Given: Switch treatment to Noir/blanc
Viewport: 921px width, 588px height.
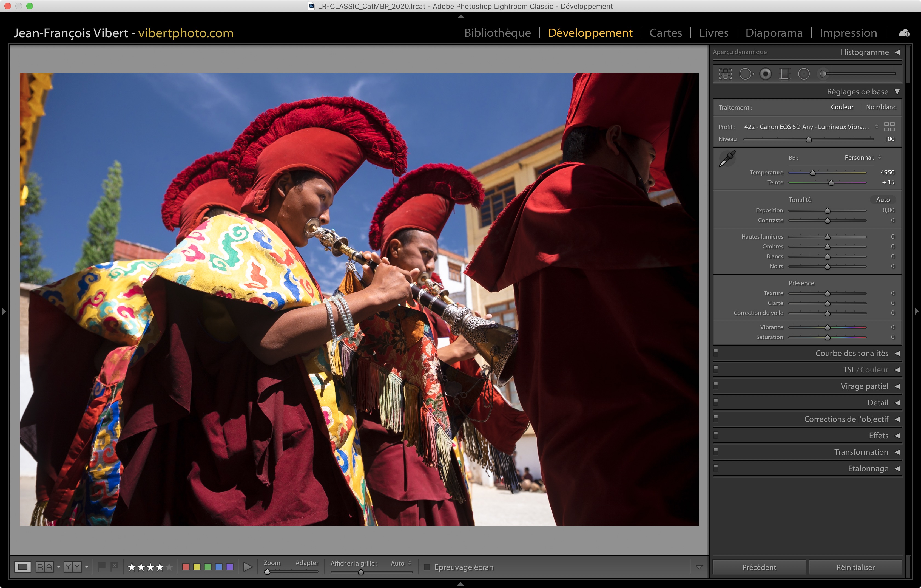Looking at the screenshot, I should point(880,107).
